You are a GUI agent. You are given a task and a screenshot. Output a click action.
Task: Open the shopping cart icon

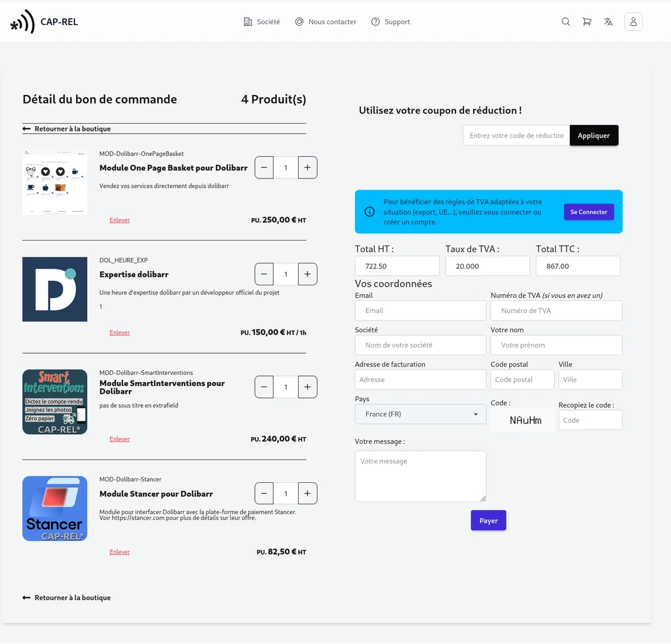587,22
